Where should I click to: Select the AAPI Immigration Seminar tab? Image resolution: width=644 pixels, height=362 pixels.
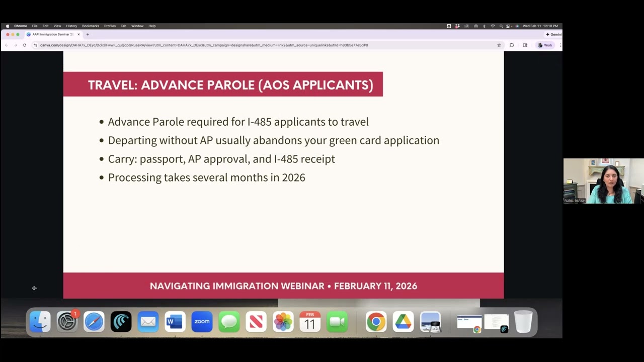tap(53, 35)
